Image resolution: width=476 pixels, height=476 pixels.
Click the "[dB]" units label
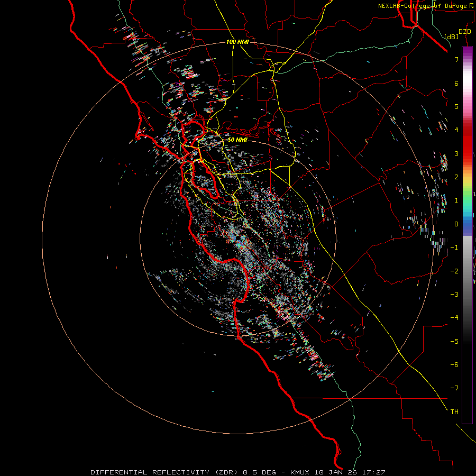[452, 36]
